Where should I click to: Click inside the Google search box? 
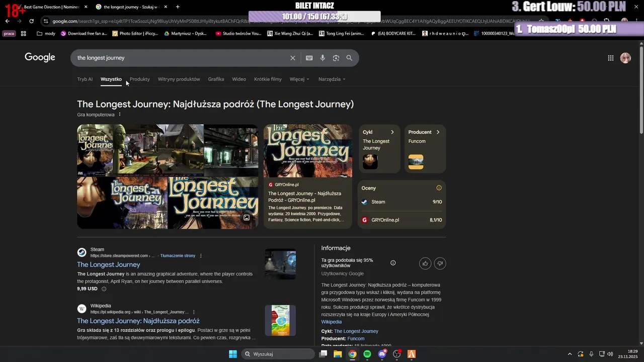(x=181, y=58)
